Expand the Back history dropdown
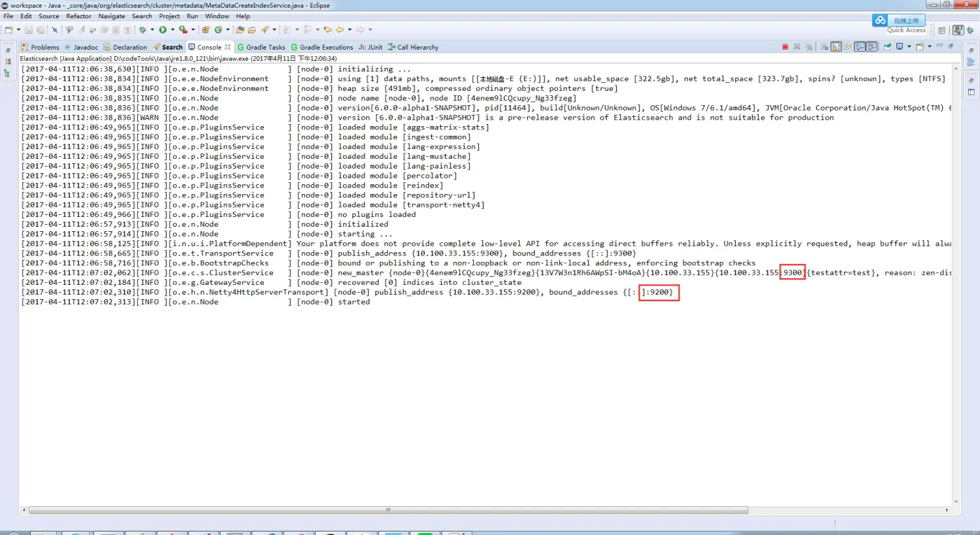 350,29
